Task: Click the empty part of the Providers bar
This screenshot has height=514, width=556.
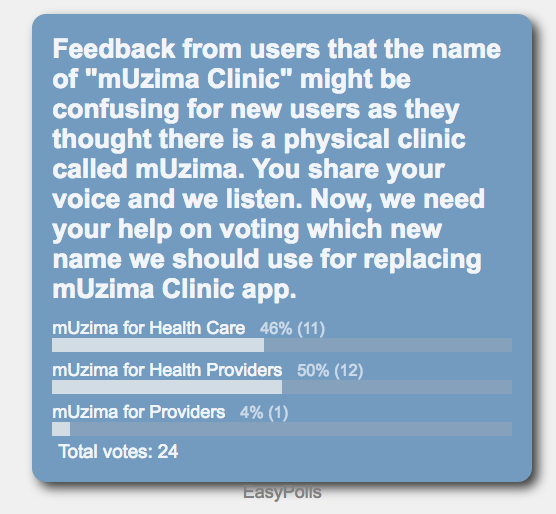Action: pyautogui.click(x=291, y=429)
